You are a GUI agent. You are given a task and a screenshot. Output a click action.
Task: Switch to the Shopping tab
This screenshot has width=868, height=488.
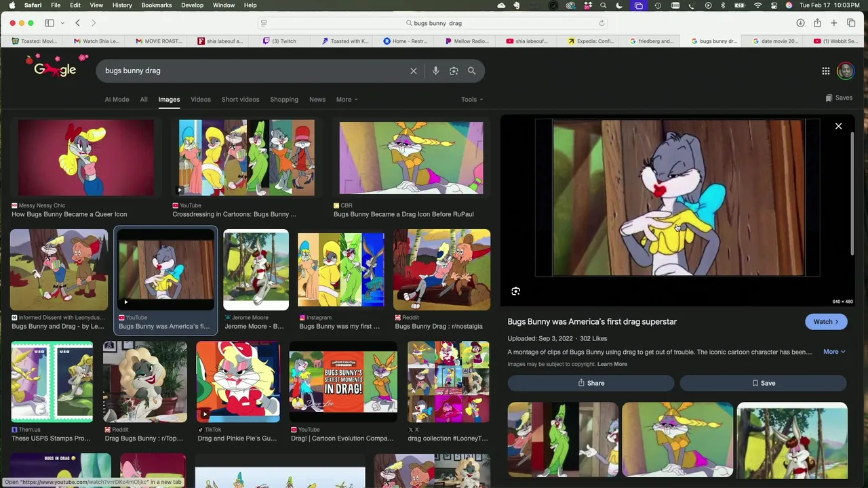284,100
